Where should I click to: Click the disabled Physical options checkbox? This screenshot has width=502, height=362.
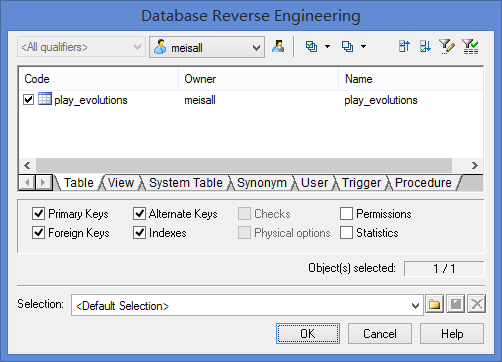[x=244, y=233]
